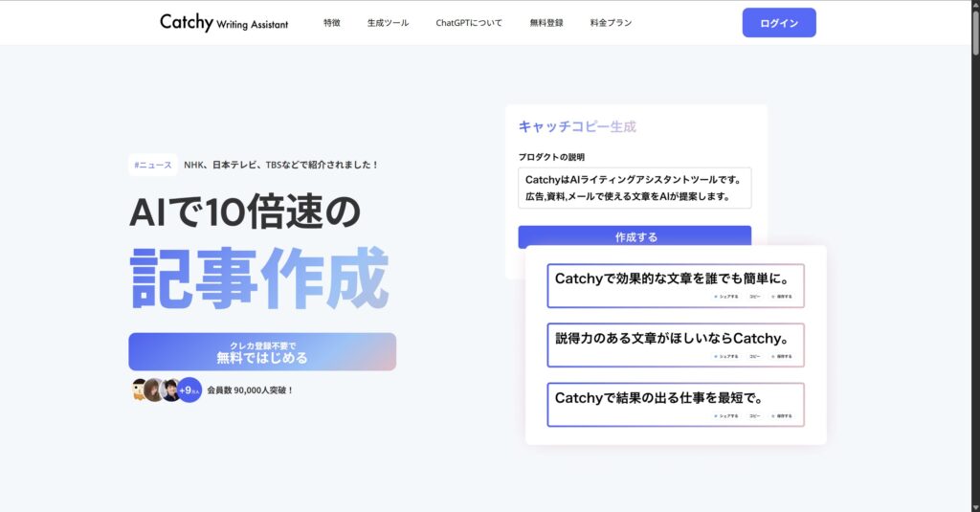The height and width of the screenshot is (512, 980).
Task: Click the 会員数 90,000人突破 text
Action: pos(250,390)
